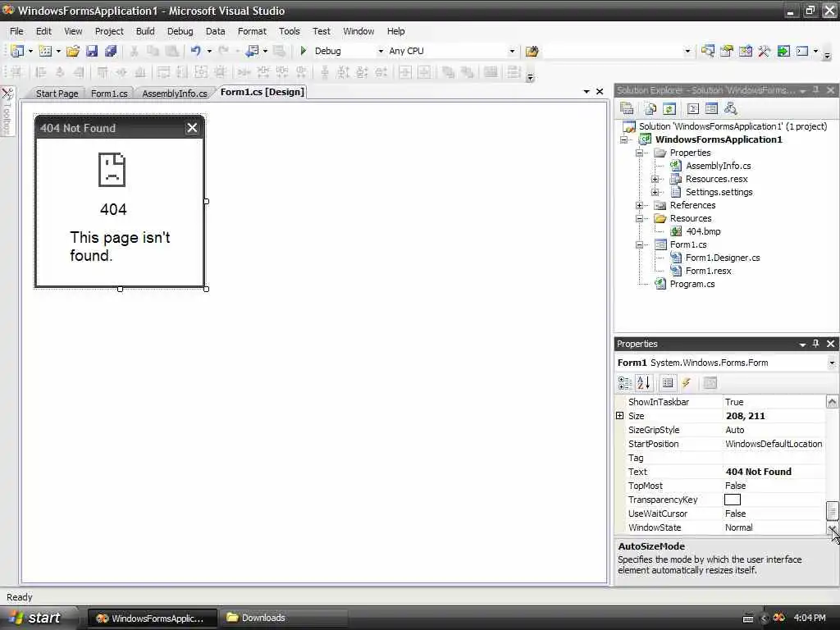Start debugging with the green play icon
Image resolution: width=840 pixels, height=630 pixels.
coord(304,51)
